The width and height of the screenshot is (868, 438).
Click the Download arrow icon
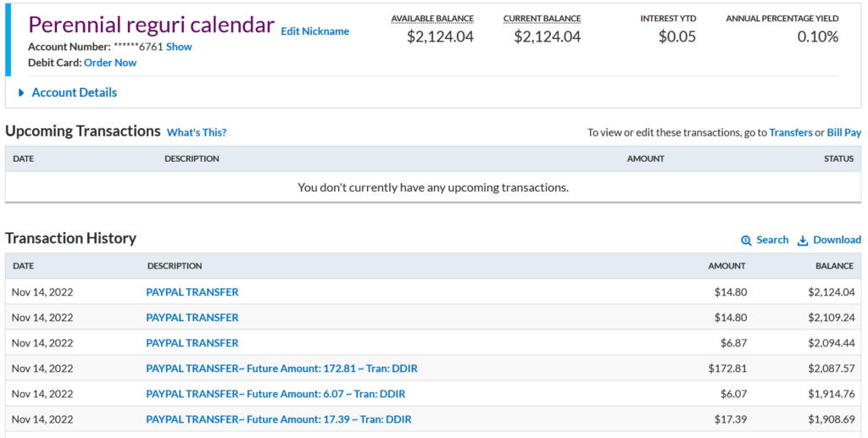[803, 241]
